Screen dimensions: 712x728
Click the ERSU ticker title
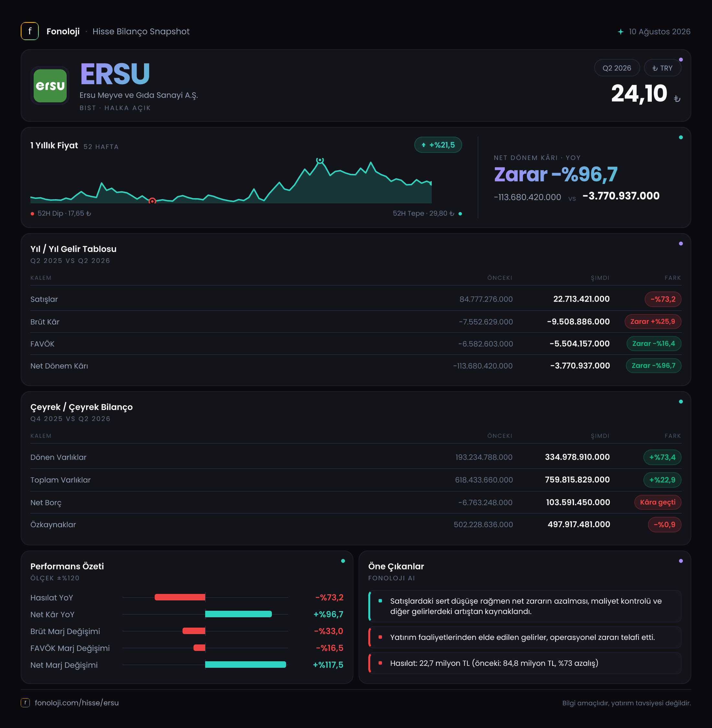tap(115, 74)
